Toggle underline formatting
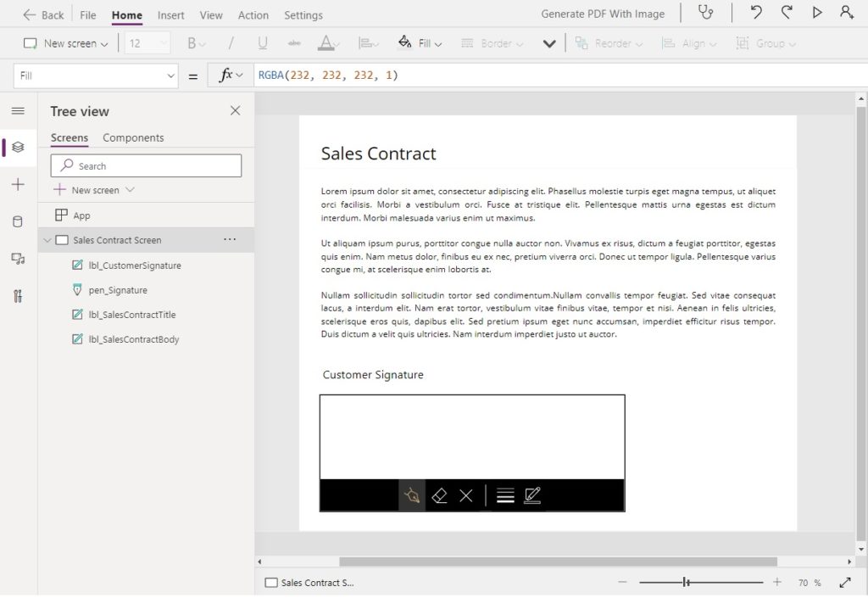This screenshot has height=598, width=868. [263, 42]
